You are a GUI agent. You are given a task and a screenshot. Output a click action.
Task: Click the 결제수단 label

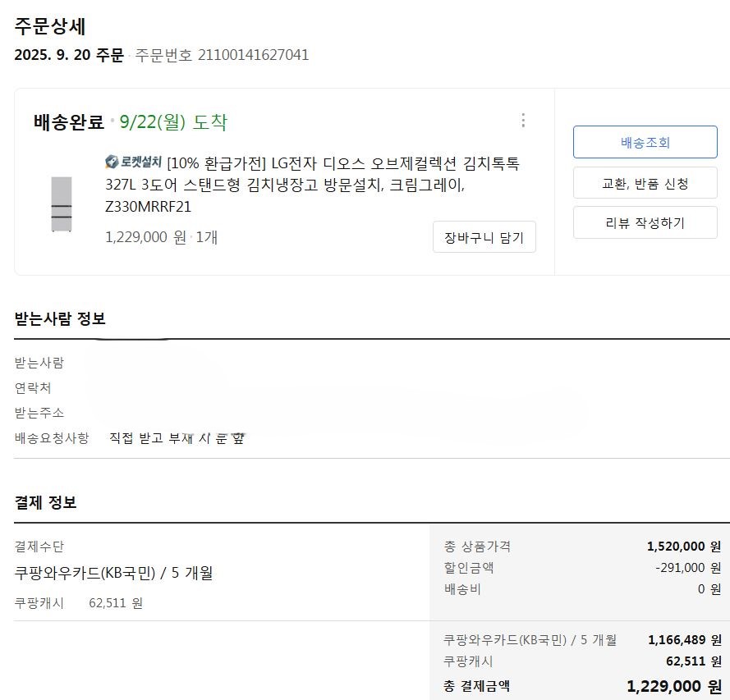pyautogui.click(x=39, y=547)
